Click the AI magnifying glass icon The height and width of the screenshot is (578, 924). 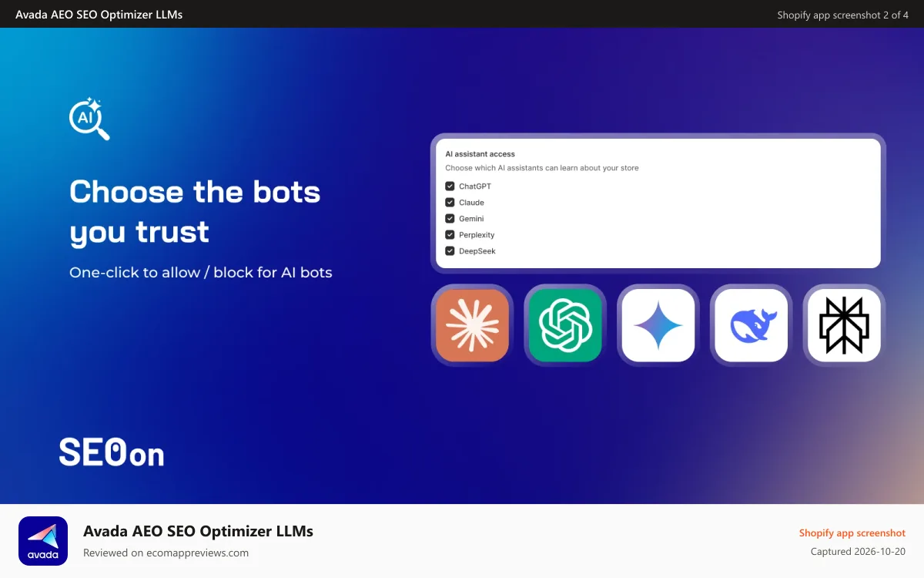pyautogui.click(x=89, y=119)
